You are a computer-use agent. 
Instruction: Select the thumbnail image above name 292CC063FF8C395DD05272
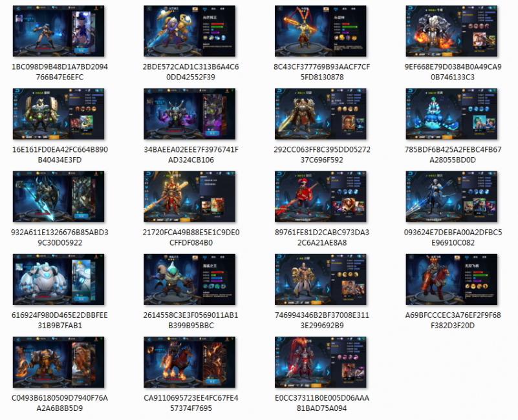(x=321, y=114)
